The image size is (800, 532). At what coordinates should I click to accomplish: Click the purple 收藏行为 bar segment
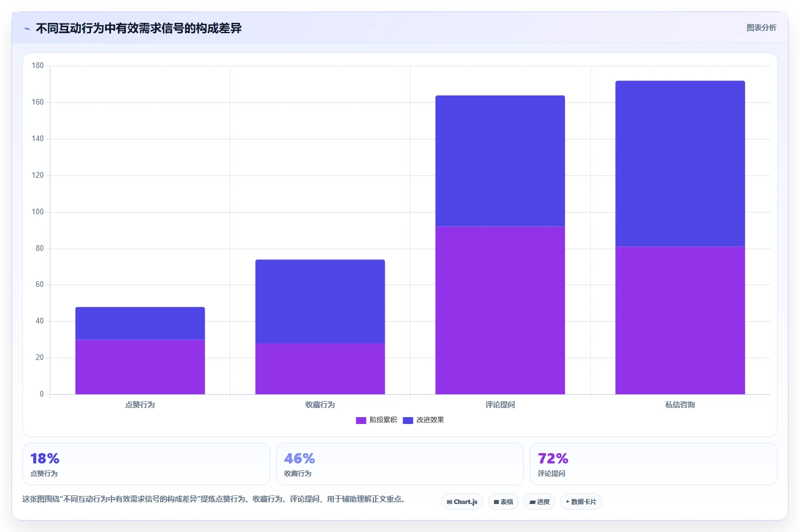pos(320,369)
